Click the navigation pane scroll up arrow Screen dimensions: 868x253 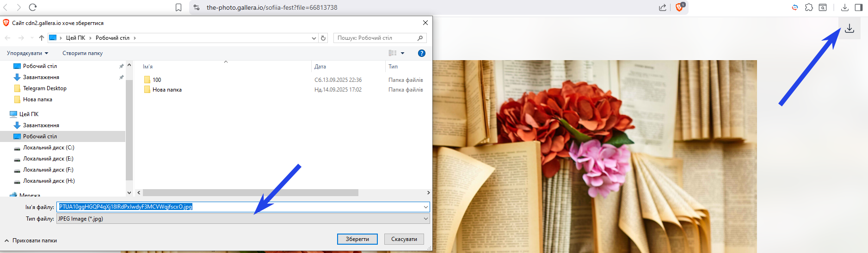(x=129, y=65)
